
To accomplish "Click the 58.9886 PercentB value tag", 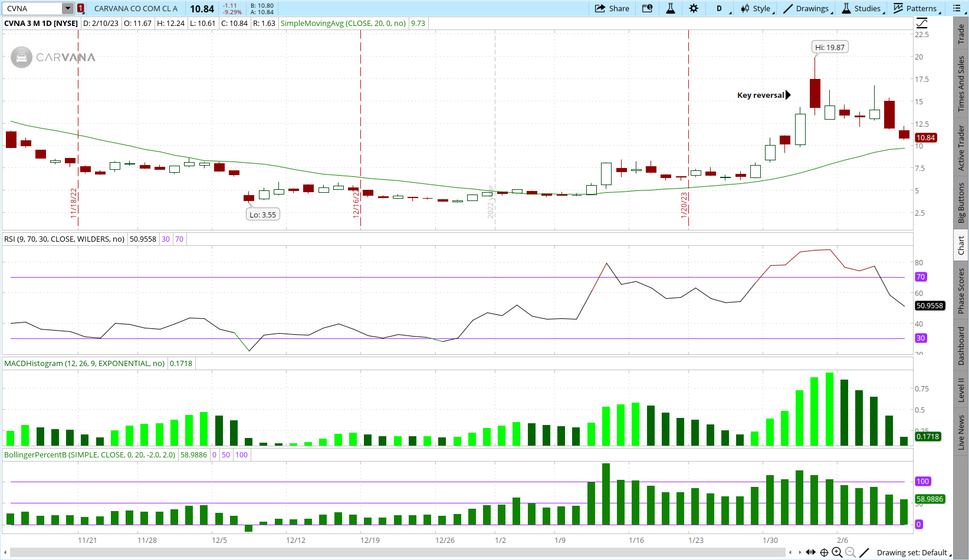I will (x=930, y=499).
